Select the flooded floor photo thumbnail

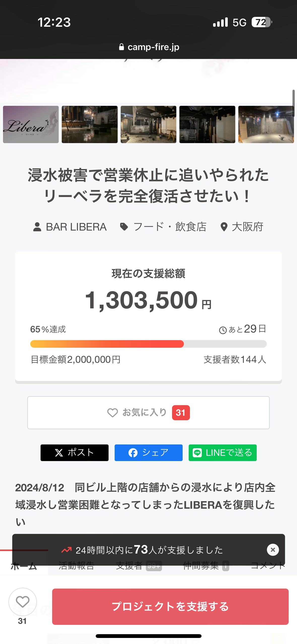click(90, 124)
